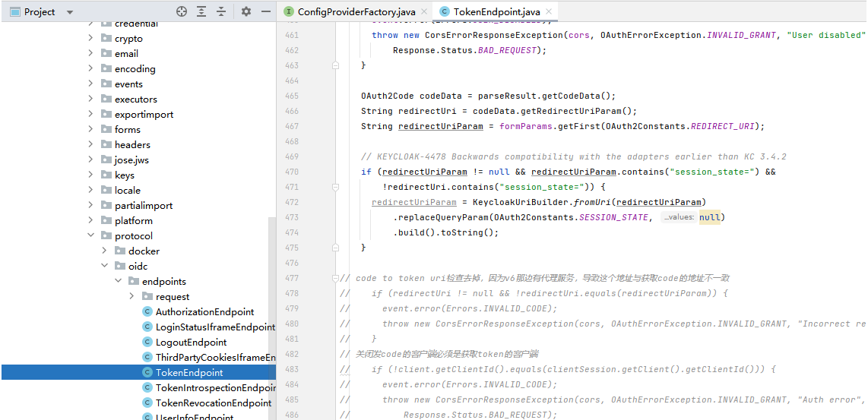
Task: Expand the events folder
Action: 90,84
